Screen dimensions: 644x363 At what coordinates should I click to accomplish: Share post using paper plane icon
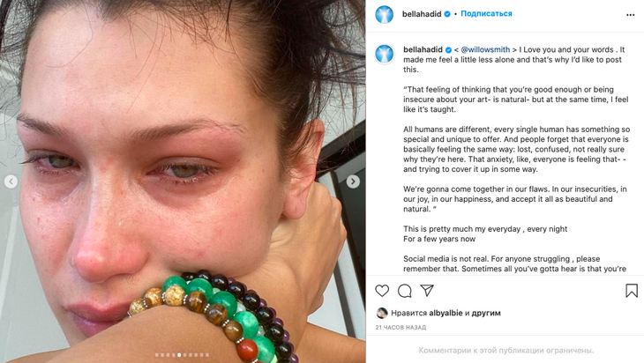pos(427,291)
